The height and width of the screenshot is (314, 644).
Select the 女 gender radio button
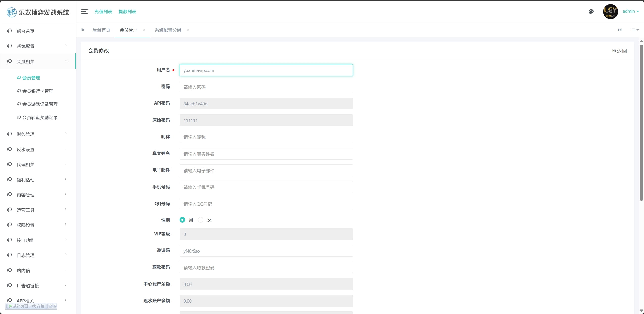pos(201,220)
